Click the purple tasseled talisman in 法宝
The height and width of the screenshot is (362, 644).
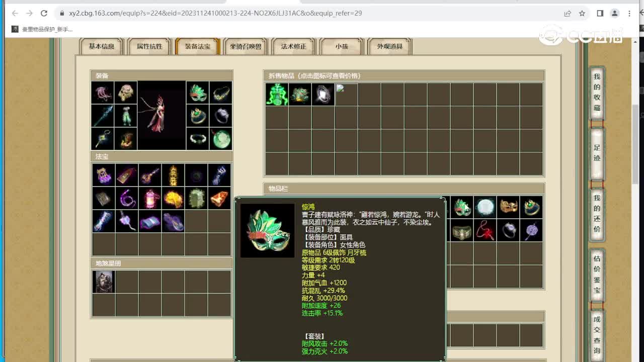[104, 175]
